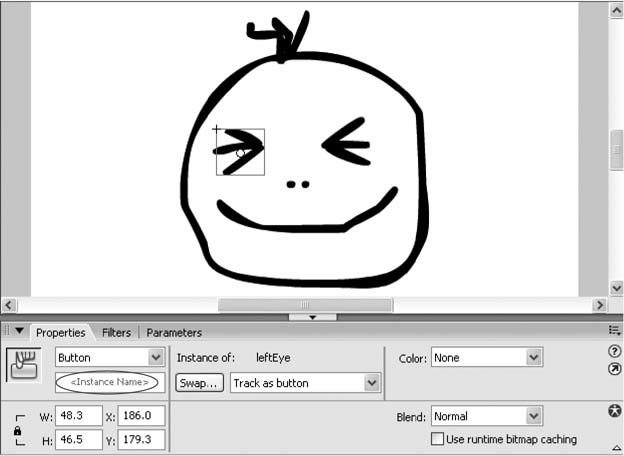Click the Instance Name text field
The height and width of the screenshot is (456, 624).
(107, 382)
